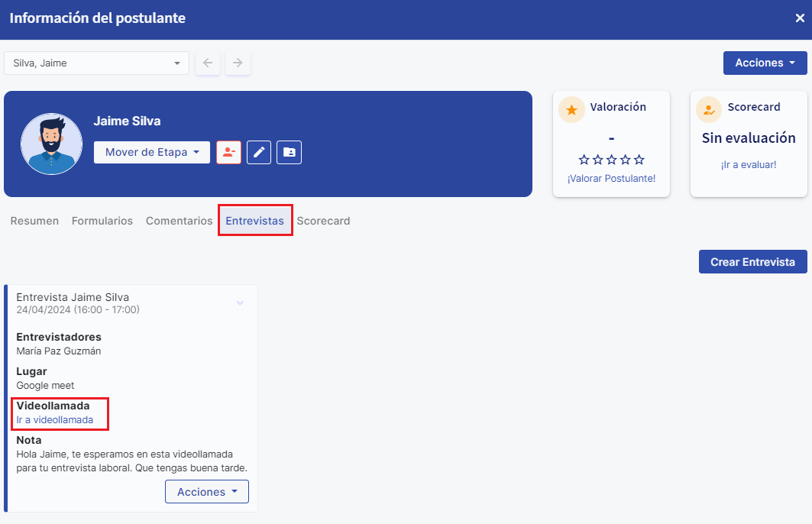
Task: Open the Comentarios tab
Action: (179, 221)
